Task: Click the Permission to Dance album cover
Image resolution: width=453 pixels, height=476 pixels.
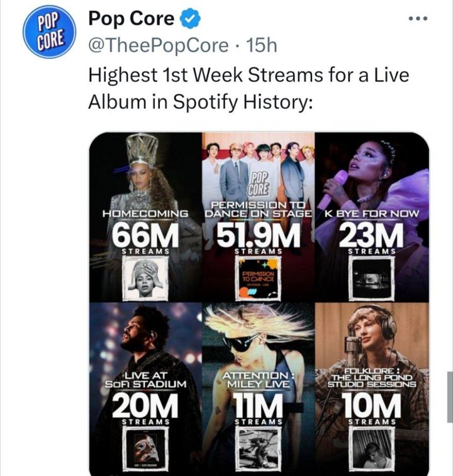Action: click(x=259, y=278)
